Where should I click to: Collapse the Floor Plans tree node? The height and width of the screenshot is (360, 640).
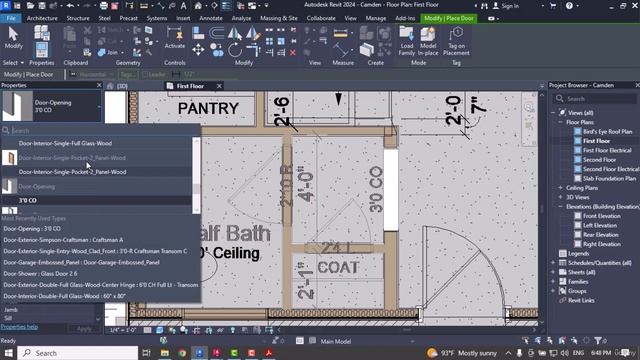(560, 122)
